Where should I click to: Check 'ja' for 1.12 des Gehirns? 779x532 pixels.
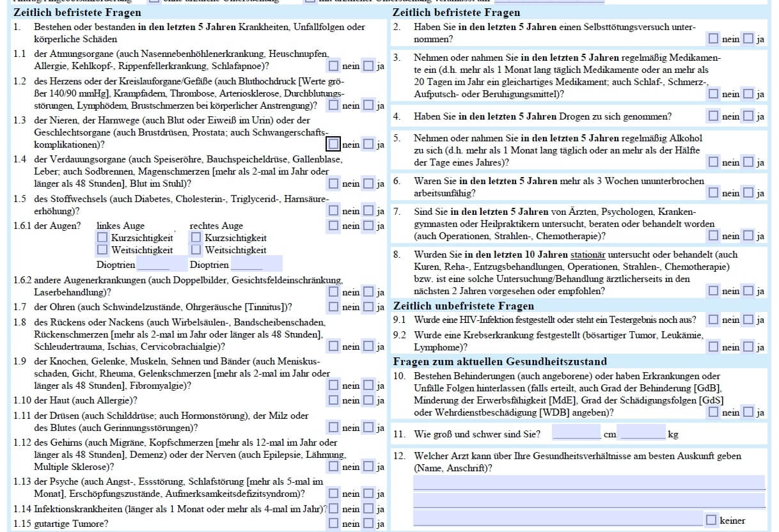click(x=368, y=467)
